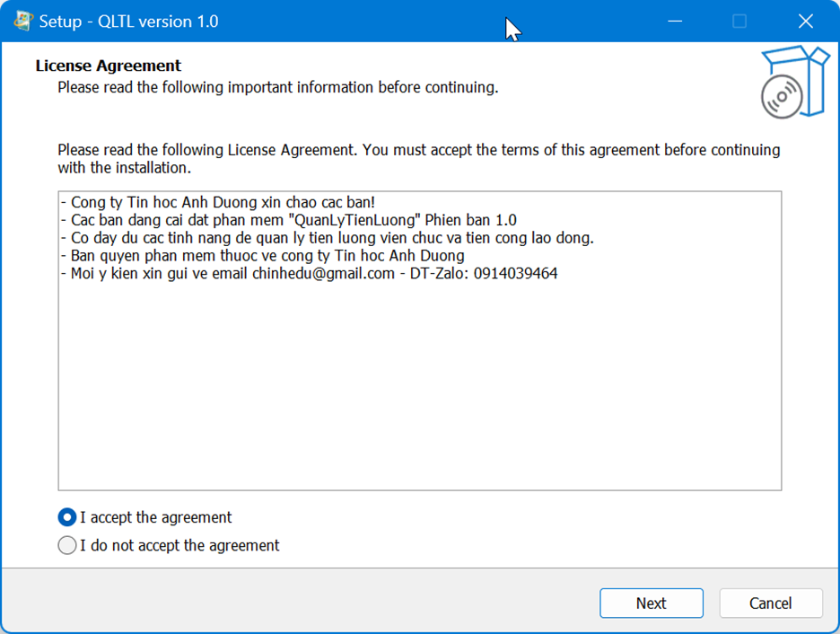Select "I accept the agreement" option

pyautogui.click(x=67, y=517)
